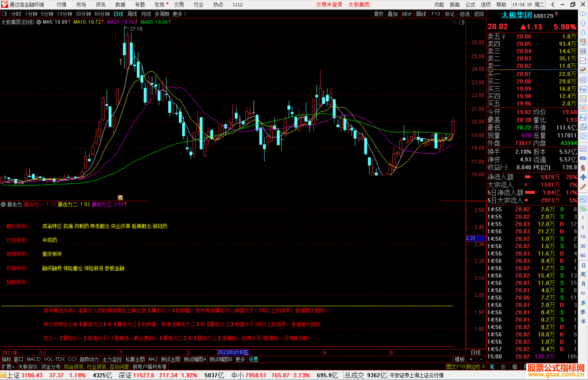Click the 复权 button
Screen dimensions: 588x380
point(379,14)
